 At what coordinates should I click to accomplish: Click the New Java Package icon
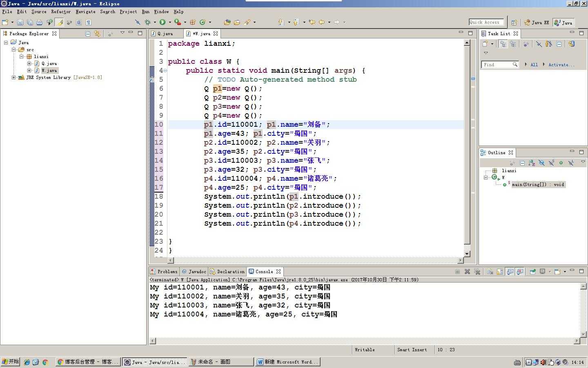tap(192, 22)
